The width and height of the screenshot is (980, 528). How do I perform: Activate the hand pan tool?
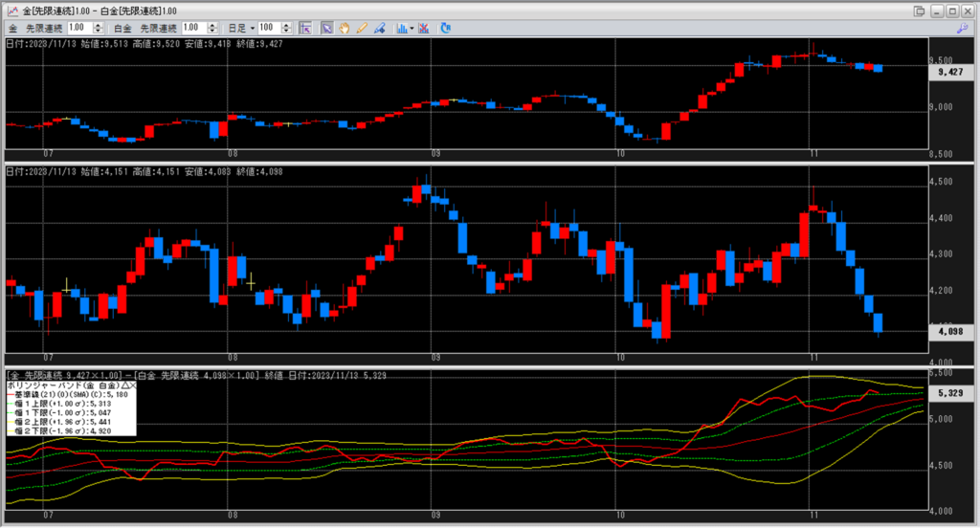[x=345, y=28]
